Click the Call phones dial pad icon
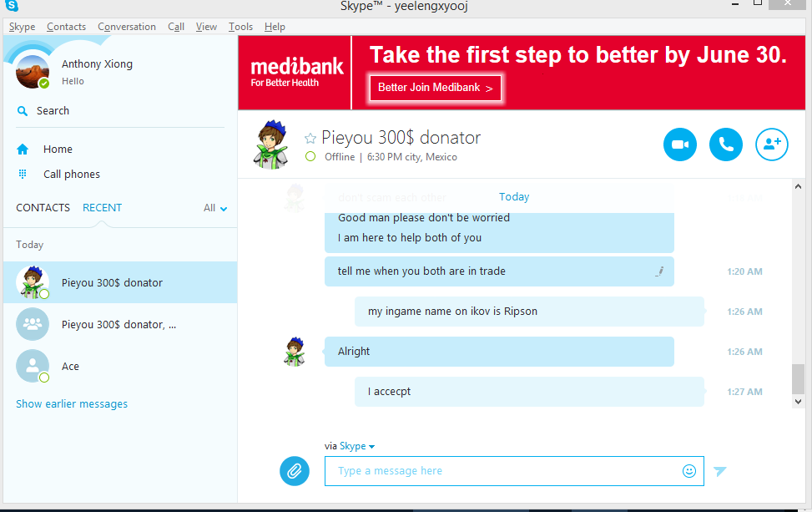Screen dimensions: 812x512 pos(23,174)
